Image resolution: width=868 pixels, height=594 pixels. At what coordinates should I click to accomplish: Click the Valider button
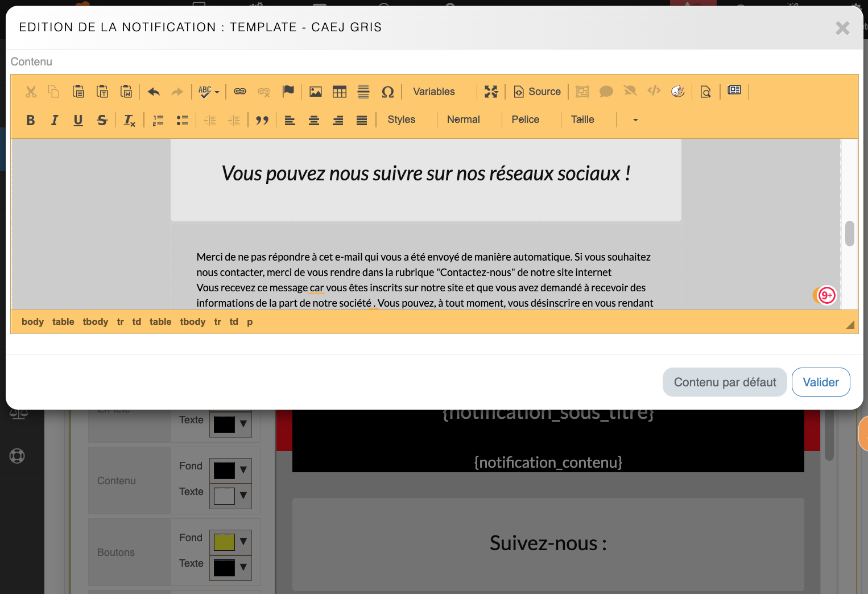[820, 382]
